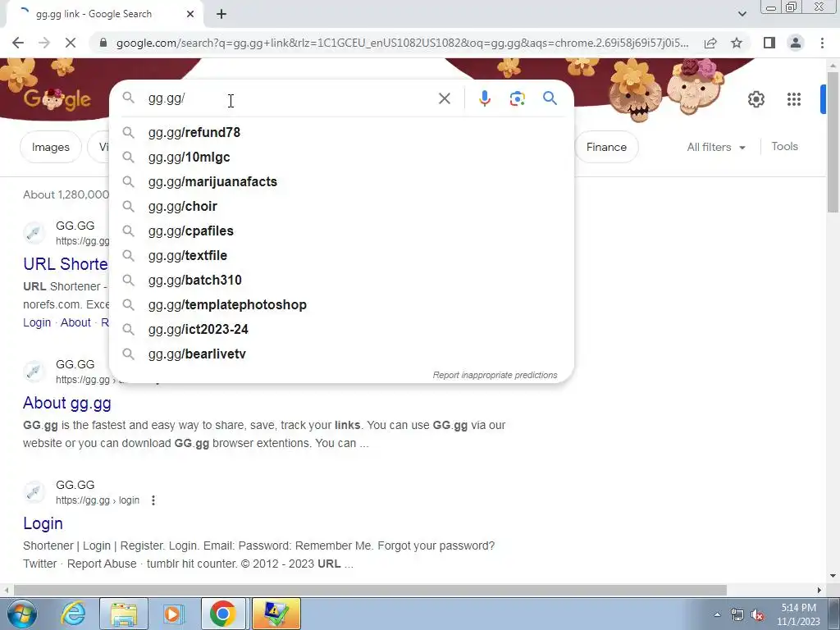Open the URL Shortener result title
Image resolution: width=840 pixels, height=630 pixels.
66,264
